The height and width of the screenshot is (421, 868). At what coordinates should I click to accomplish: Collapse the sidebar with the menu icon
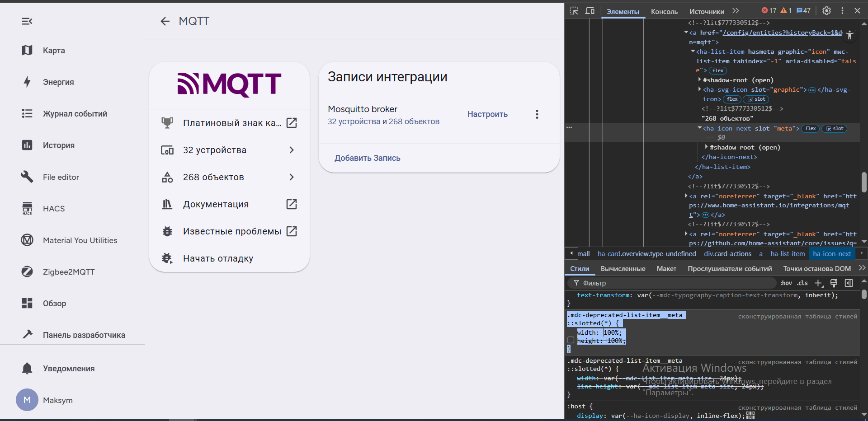tap(27, 21)
